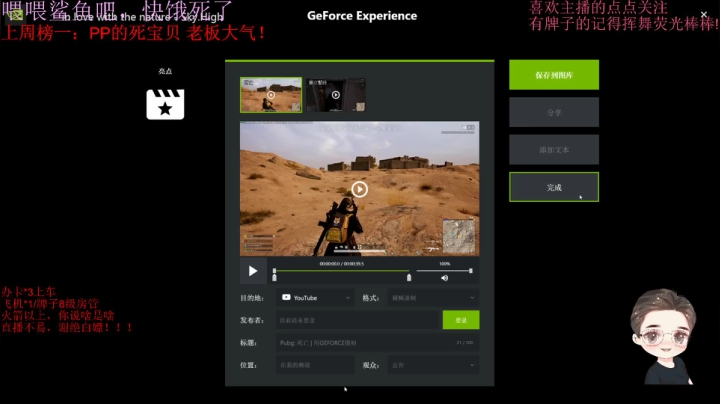Click the 位置 location field
Viewport: 720px width, 404px height.
315,365
